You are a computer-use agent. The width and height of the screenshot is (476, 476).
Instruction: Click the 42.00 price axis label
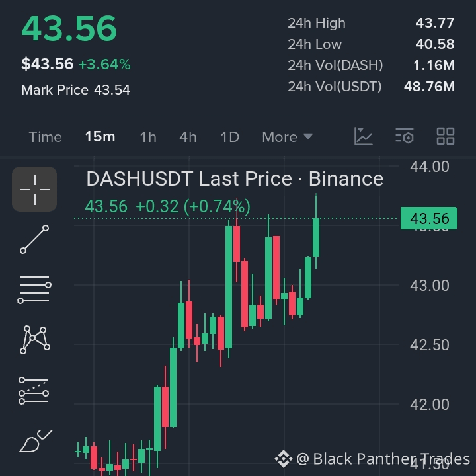coord(429,405)
